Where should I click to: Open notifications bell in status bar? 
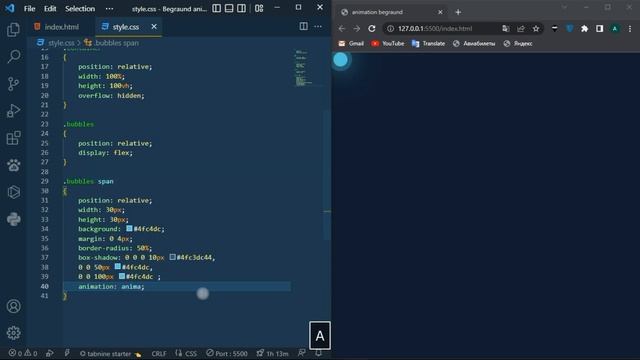318,353
